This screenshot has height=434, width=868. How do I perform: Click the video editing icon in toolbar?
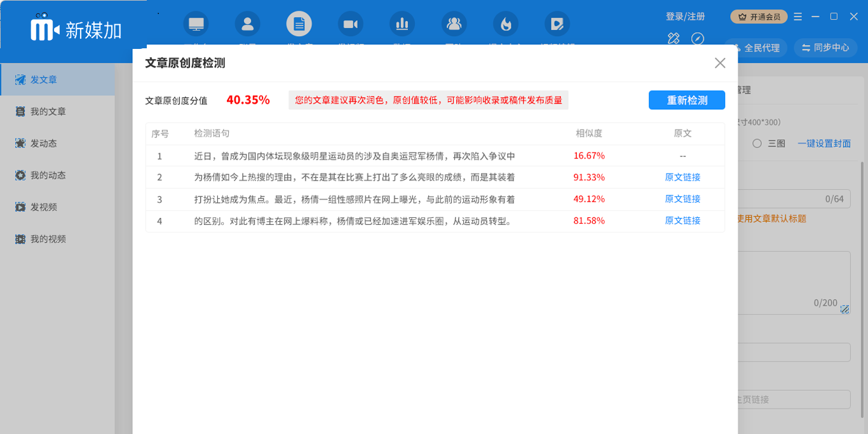point(557,25)
